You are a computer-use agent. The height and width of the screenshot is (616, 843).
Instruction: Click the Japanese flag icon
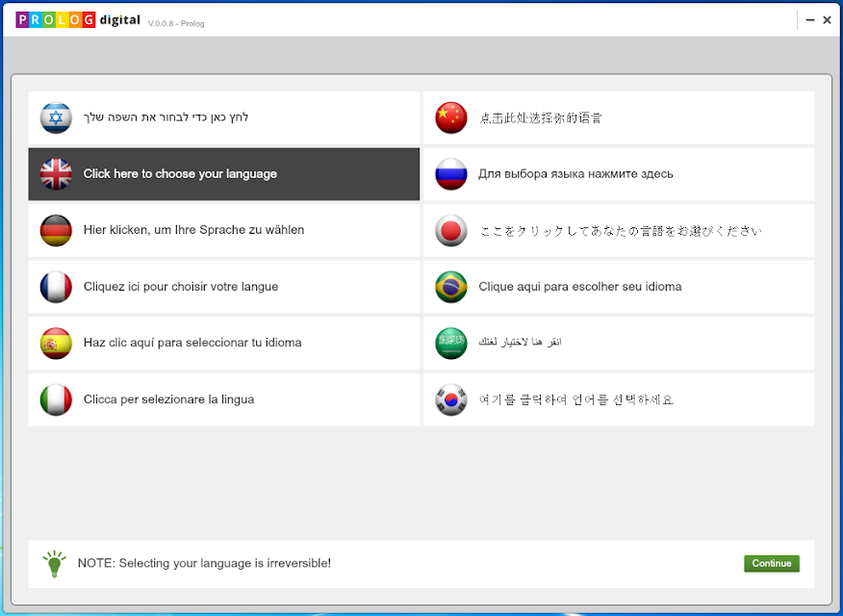[x=451, y=231]
